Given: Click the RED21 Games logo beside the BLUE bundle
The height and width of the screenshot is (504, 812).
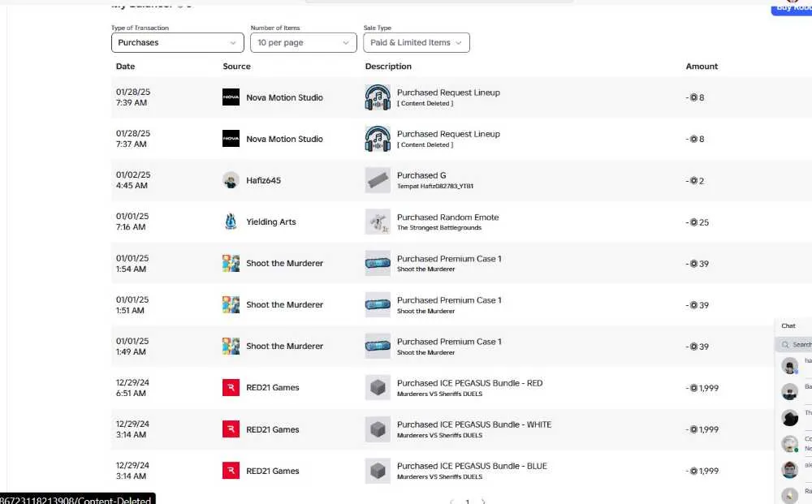Looking at the screenshot, I should tap(231, 471).
